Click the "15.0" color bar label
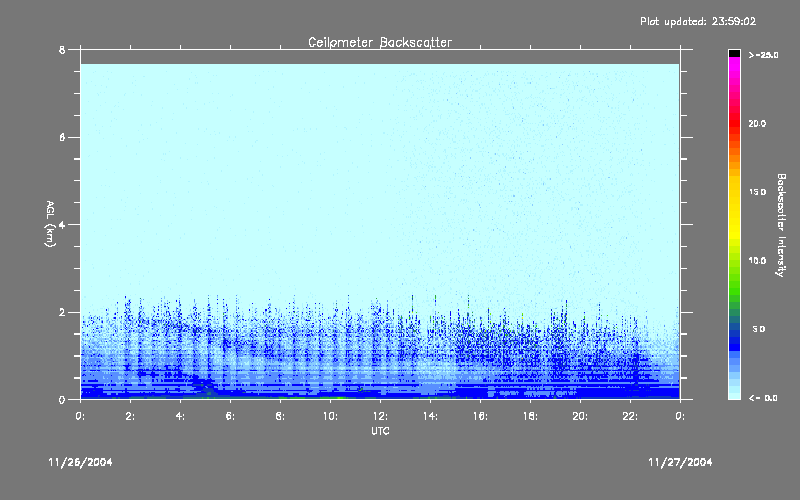Image resolution: width=800 pixels, height=500 pixels. click(x=757, y=192)
